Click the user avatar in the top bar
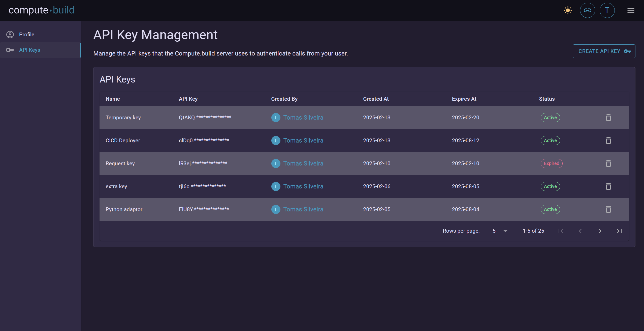The image size is (644, 331). tap(607, 10)
